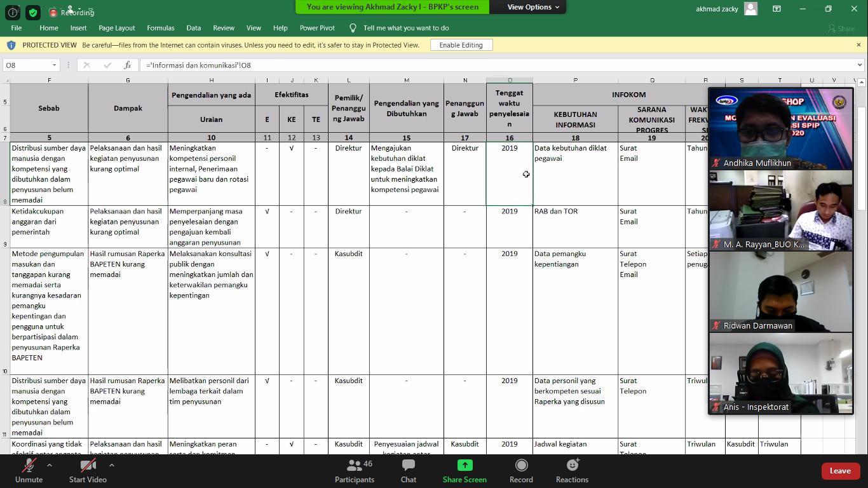The height and width of the screenshot is (488, 868).
Task: Click the Share Screen icon
Action: tap(465, 466)
